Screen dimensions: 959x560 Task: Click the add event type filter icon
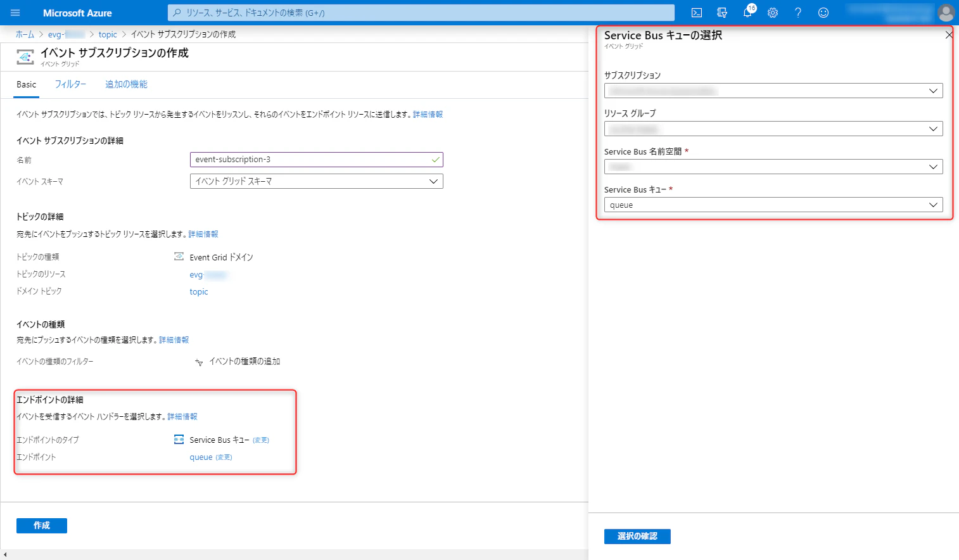pos(199,362)
